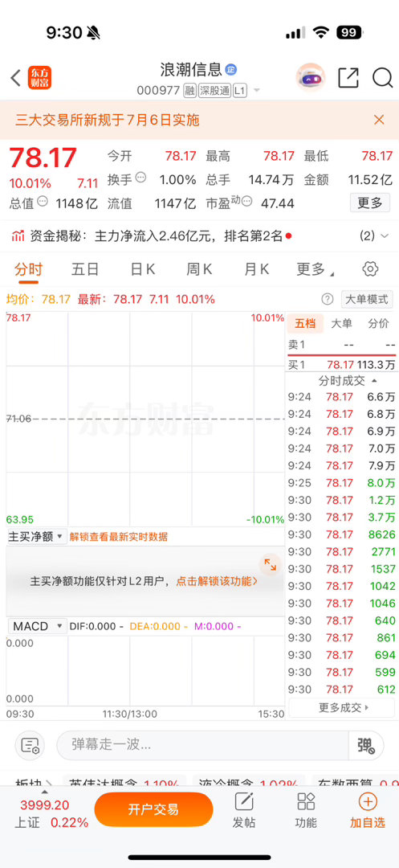399x868 pixels.
Task: Switch to the 月K tab
Action: 256,269
